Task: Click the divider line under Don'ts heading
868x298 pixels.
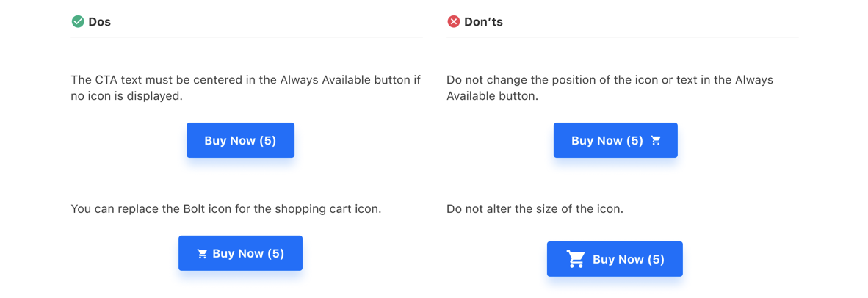Action: tap(622, 37)
